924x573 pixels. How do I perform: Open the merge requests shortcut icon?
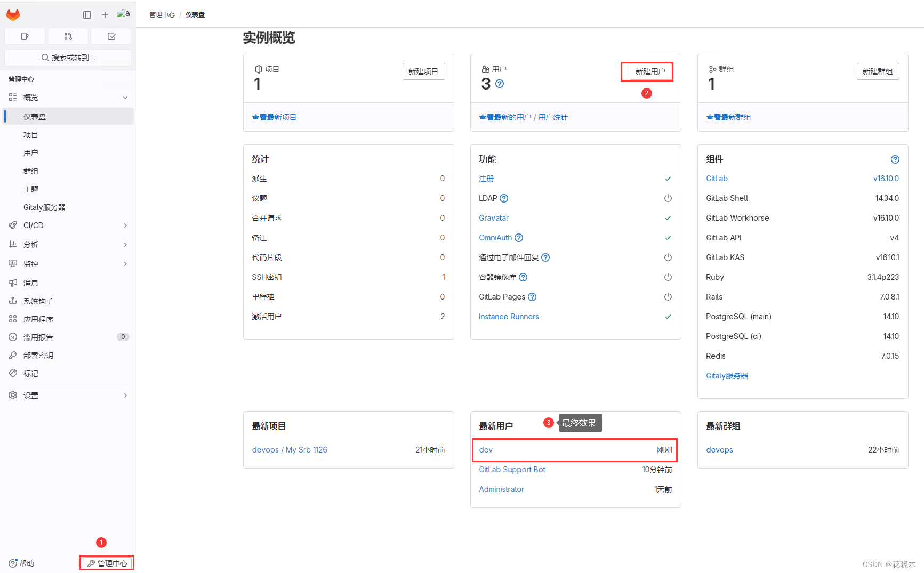(68, 36)
